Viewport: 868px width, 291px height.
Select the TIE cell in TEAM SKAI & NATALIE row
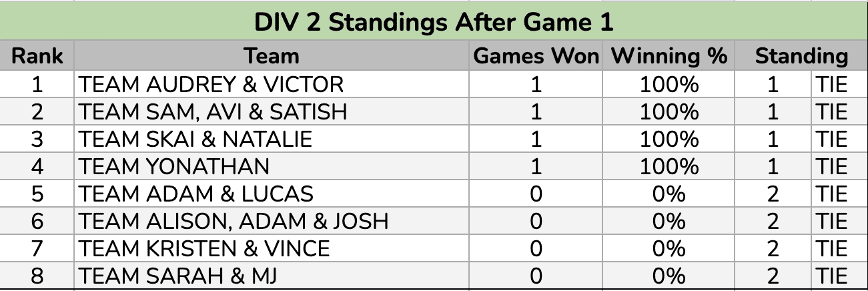coord(830,139)
